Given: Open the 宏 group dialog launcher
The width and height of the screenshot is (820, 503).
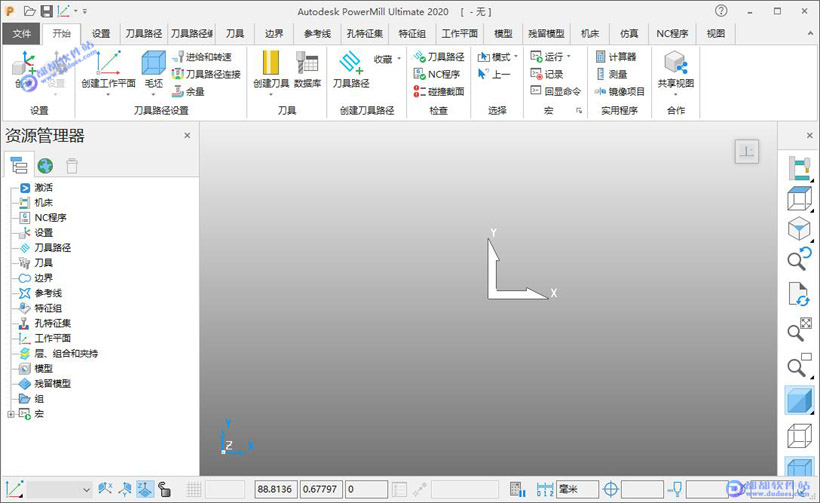Looking at the screenshot, I should (579, 110).
